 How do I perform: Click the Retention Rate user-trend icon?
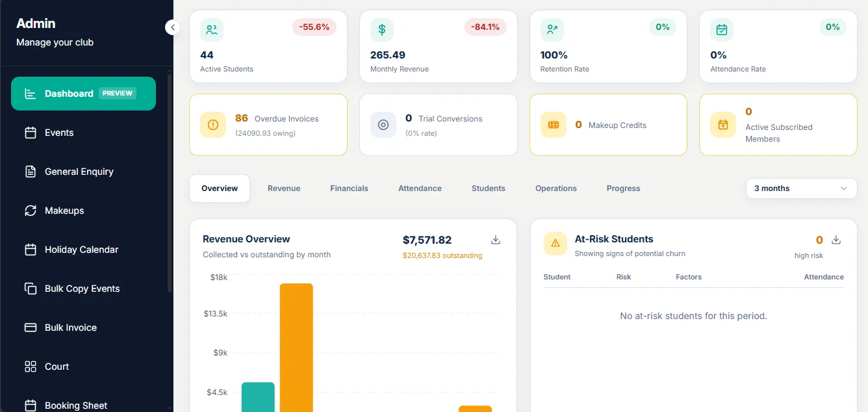coord(552,30)
